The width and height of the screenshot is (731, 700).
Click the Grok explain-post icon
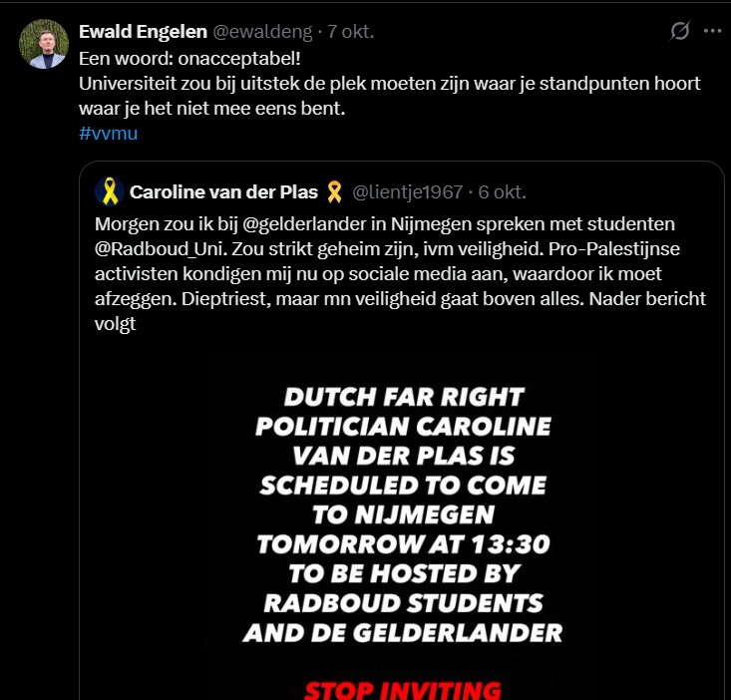click(679, 31)
